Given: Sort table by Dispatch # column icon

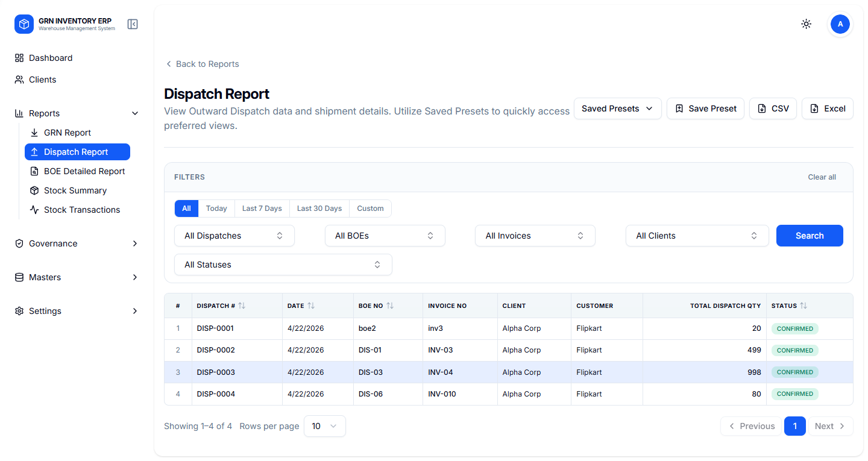Looking at the screenshot, I should click(x=242, y=306).
